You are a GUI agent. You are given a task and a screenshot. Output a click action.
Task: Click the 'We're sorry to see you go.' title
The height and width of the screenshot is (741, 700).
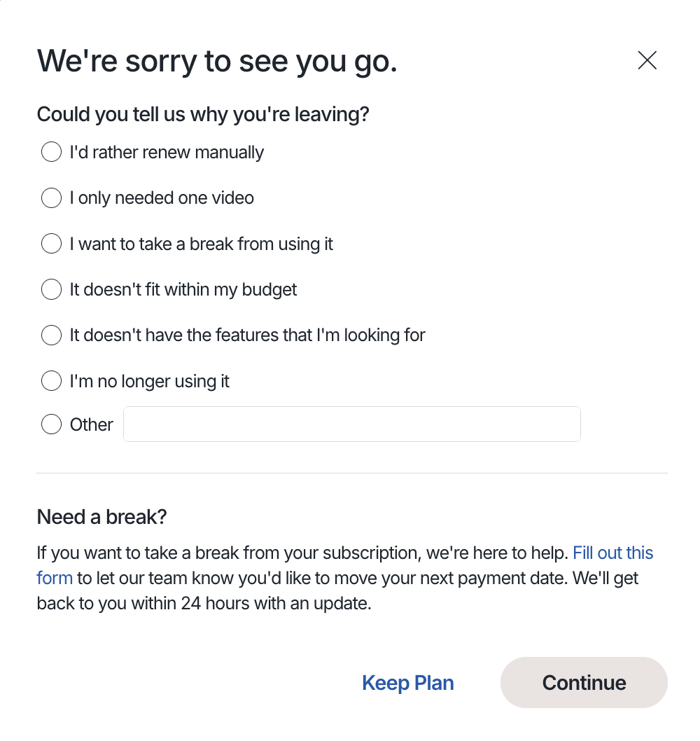pos(217,61)
